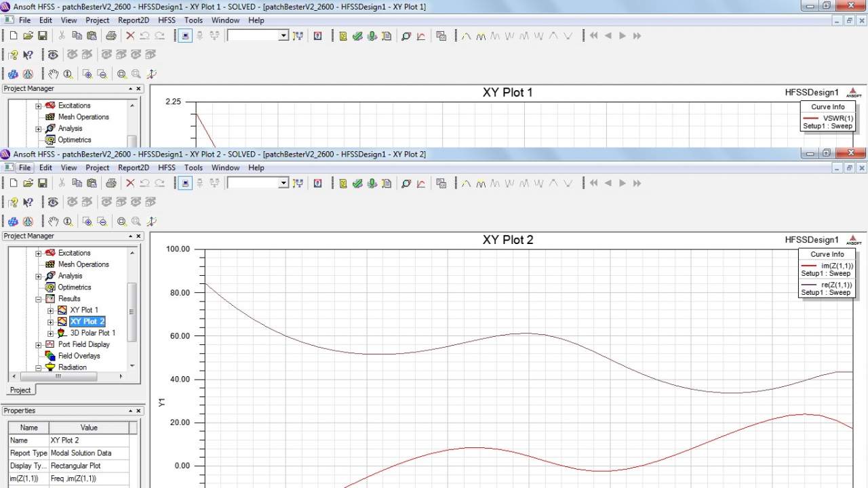
Task: Click Zoom Out icon in XY Plot 2 window
Action: point(102,221)
